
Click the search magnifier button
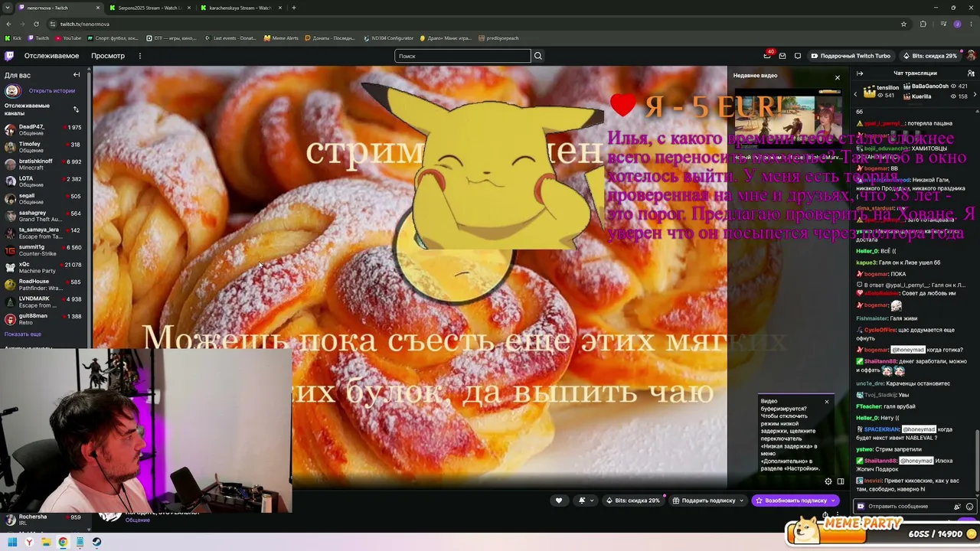(538, 56)
